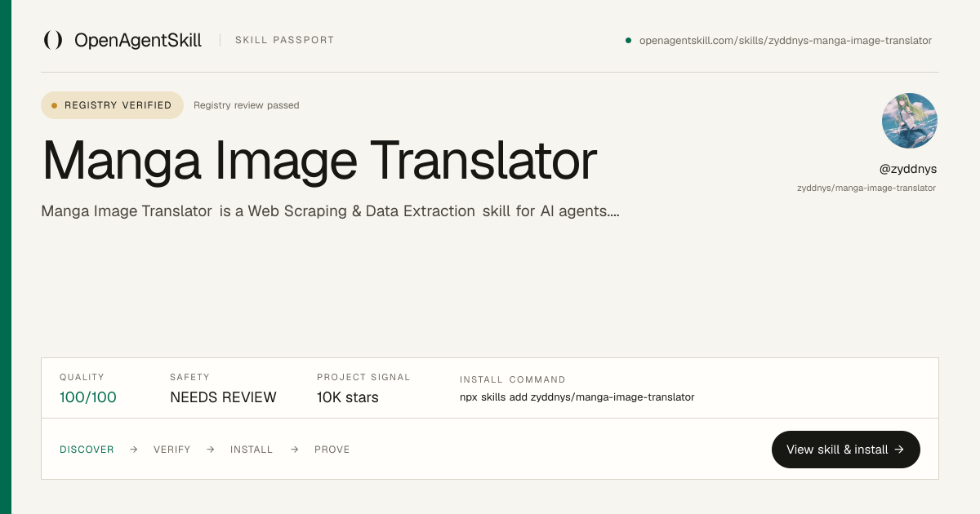980x514 pixels.
Task: Click the 10K stars value
Action: [348, 397]
